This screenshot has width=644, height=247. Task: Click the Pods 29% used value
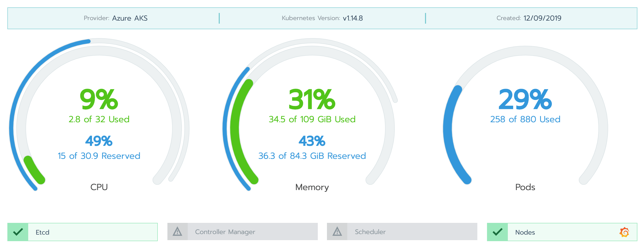pos(525,100)
